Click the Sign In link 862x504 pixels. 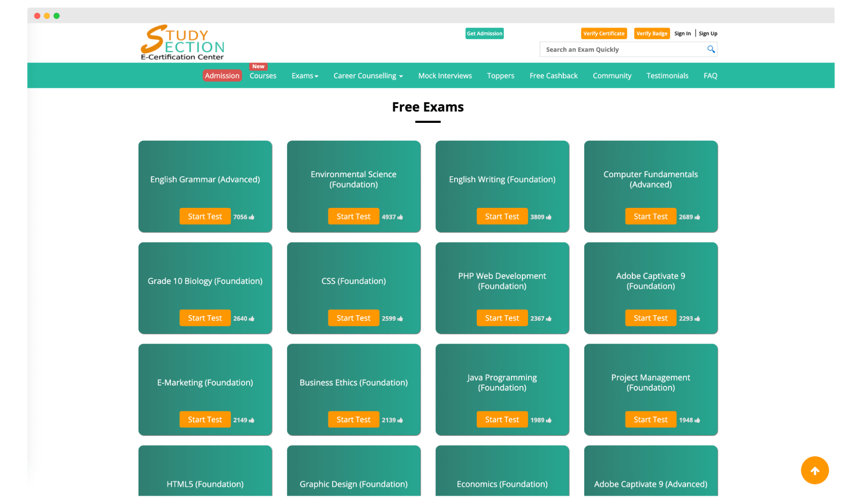682,34
